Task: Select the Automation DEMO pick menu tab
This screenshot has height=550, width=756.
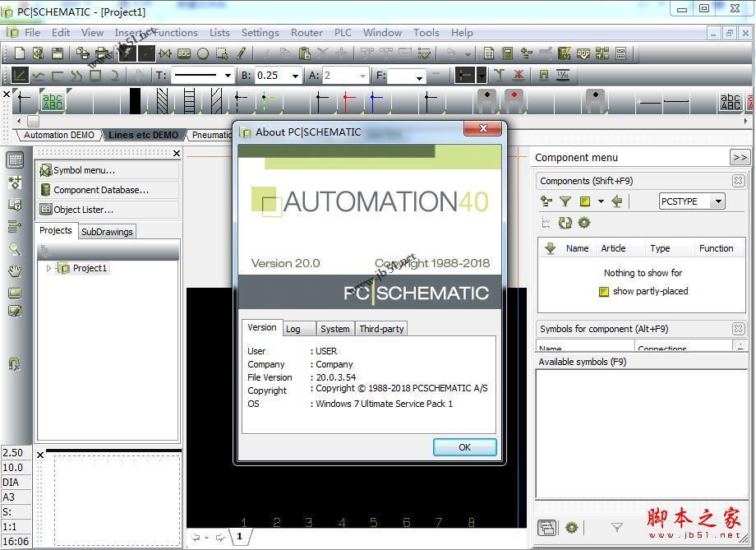Action: (x=59, y=135)
